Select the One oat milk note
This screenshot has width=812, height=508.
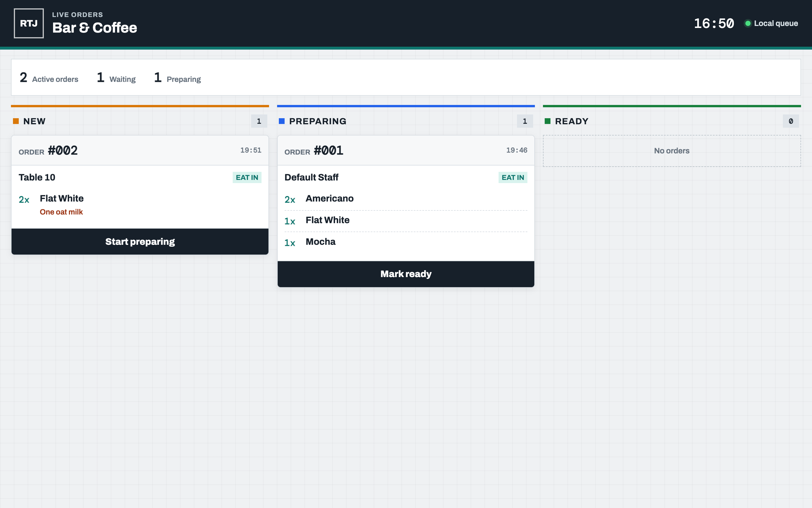click(61, 212)
